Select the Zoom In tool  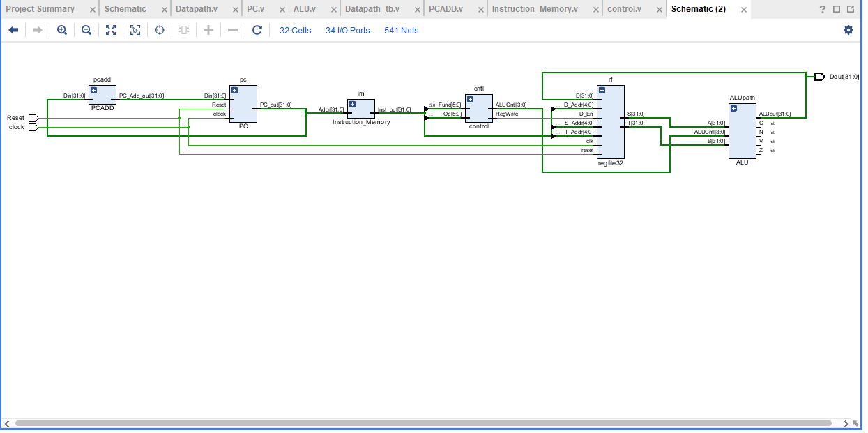pos(61,30)
